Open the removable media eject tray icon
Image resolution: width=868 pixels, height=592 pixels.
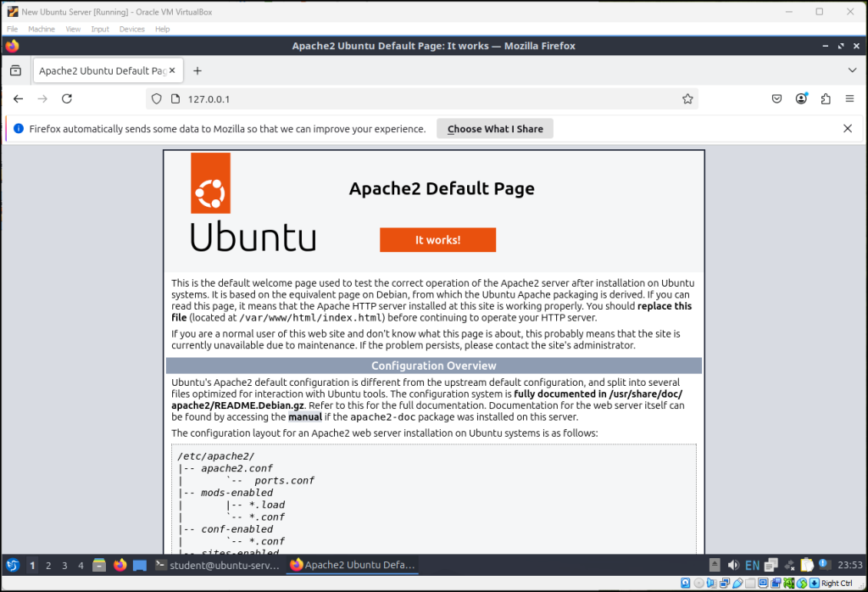click(x=715, y=565)
